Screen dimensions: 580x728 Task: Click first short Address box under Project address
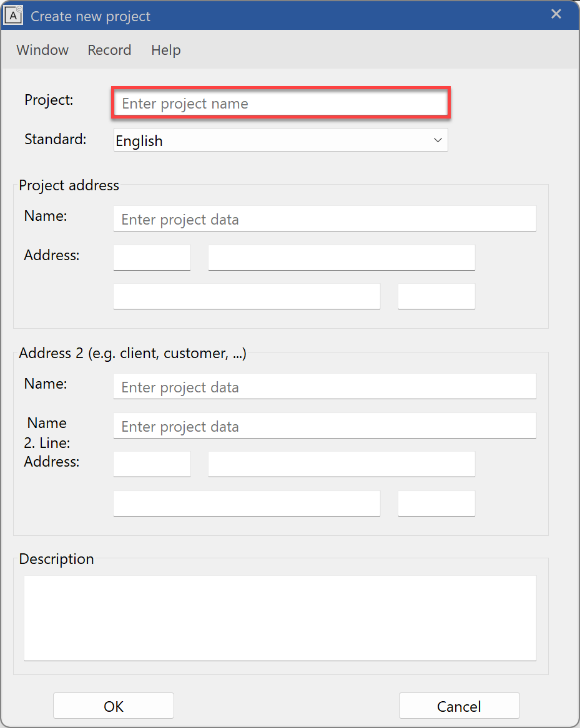click(152, 258)
